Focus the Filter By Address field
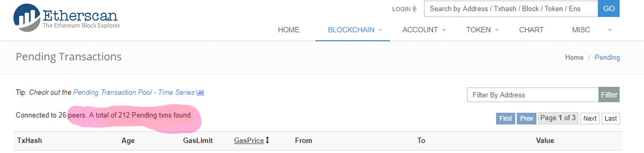Image resolution: width=644 pixels, height=153 pixels. click(533, 95)
